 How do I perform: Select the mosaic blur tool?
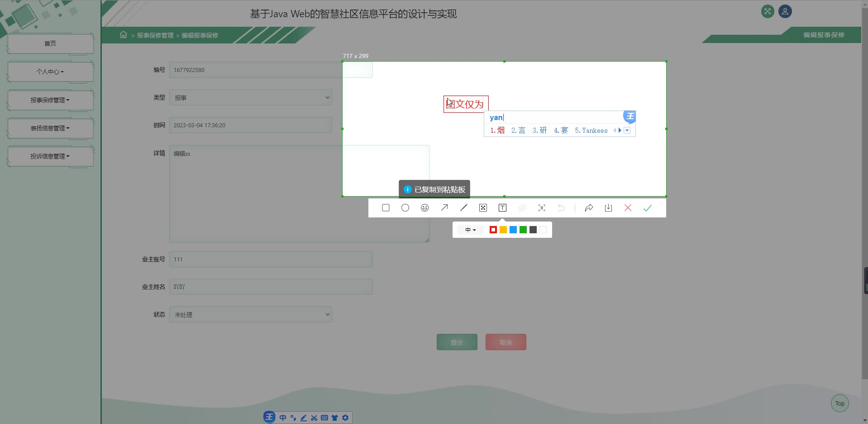coord(483,208)
